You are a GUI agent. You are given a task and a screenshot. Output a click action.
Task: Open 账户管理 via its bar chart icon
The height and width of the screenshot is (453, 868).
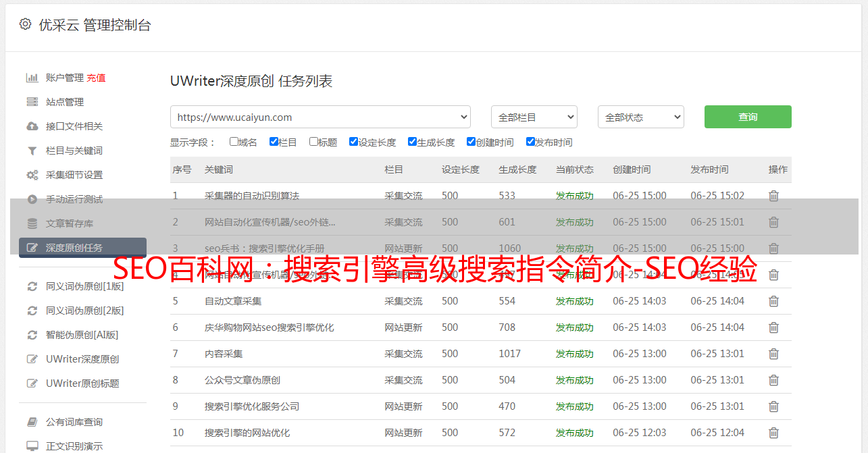tap(32, 78)
